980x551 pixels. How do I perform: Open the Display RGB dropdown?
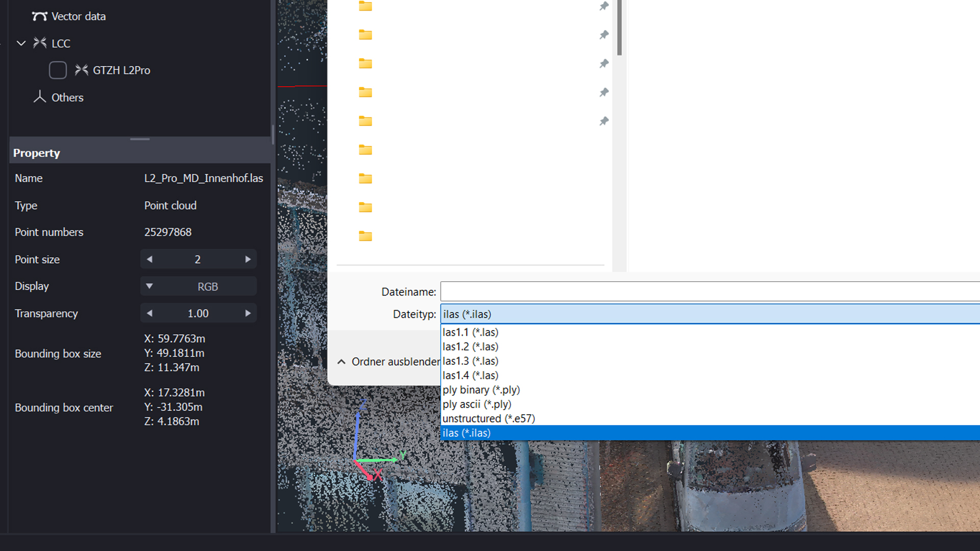click(199, 287)
